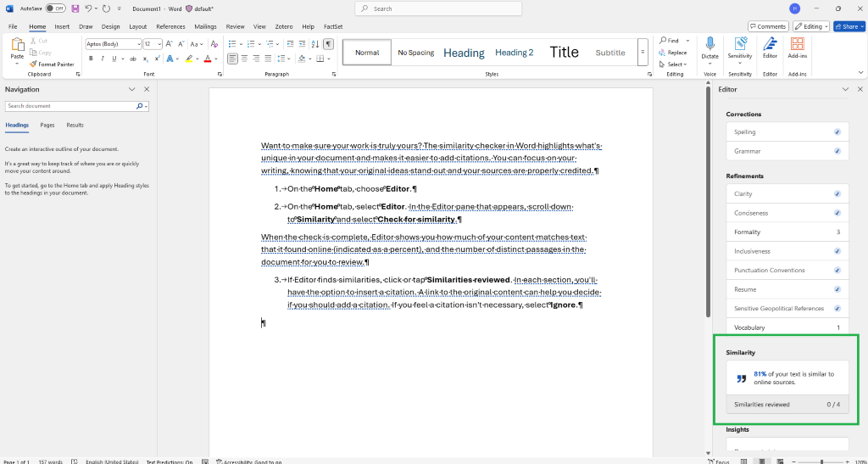Open font color dropdown arrow
Screen dimensions: 868x464
(215, 59)
